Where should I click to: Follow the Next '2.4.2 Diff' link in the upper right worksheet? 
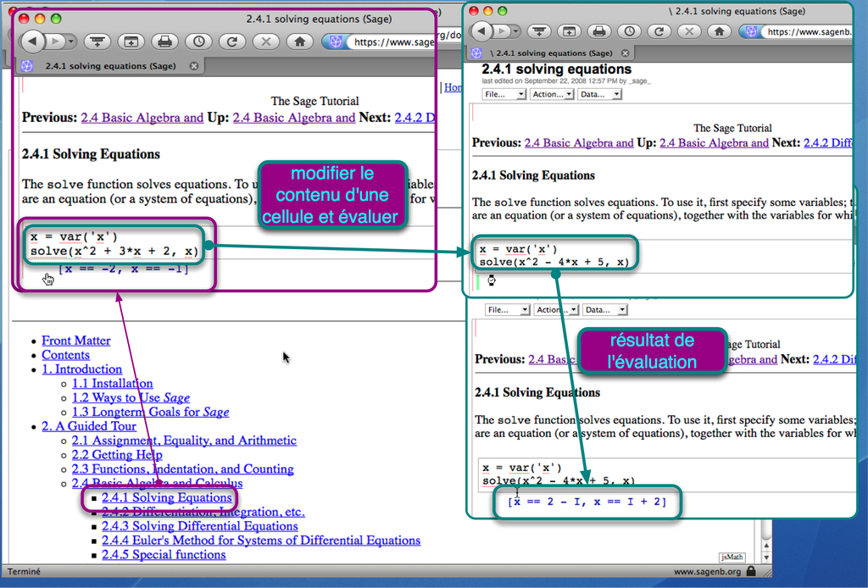click(x=828, y=142)
